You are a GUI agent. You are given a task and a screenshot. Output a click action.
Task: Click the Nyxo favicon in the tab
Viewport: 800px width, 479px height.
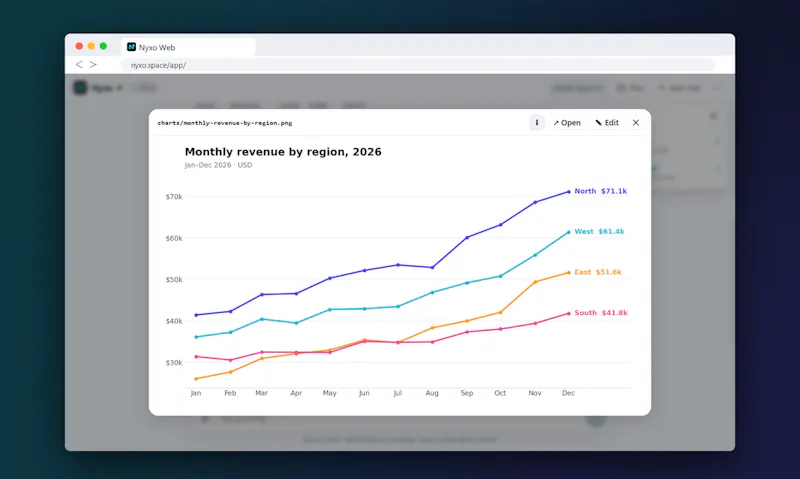coord(131,47)
